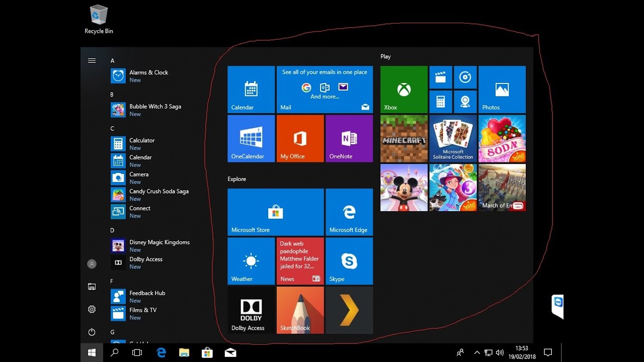
Task: Open the user account icon
Action: [x=92, y=263]
